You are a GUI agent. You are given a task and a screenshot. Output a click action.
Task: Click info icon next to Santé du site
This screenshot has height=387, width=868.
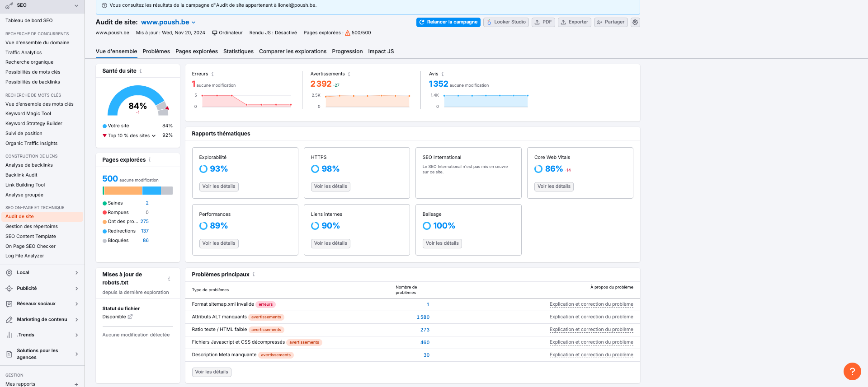coord(141,71)
